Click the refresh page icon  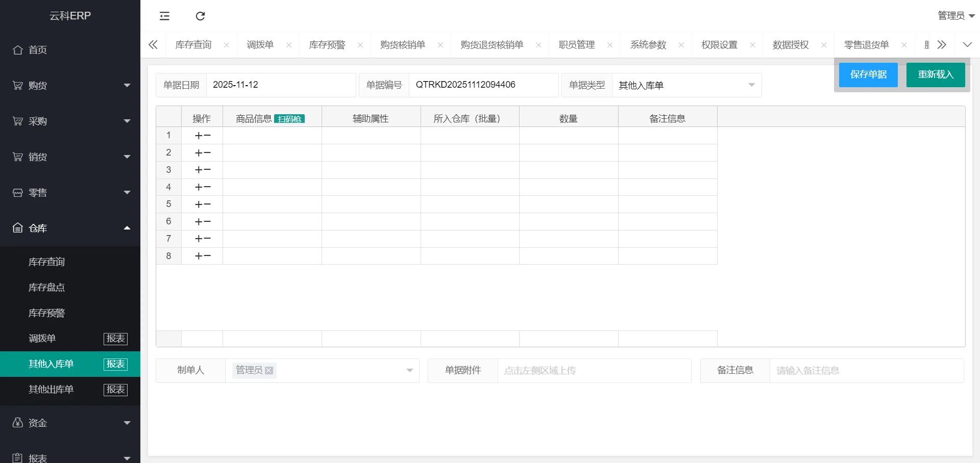point(200,16)
